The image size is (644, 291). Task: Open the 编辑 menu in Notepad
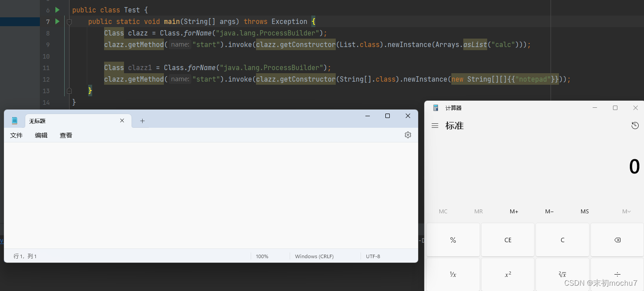41,135
